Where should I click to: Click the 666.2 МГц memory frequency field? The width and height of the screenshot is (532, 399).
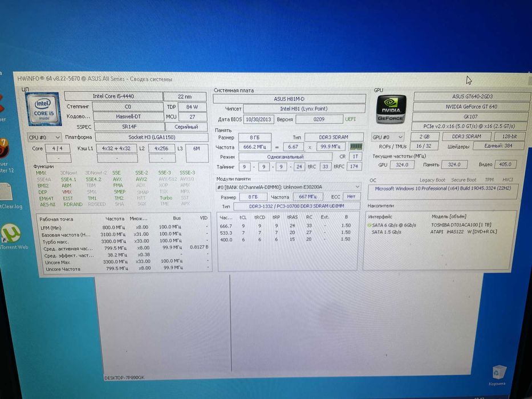255,147
